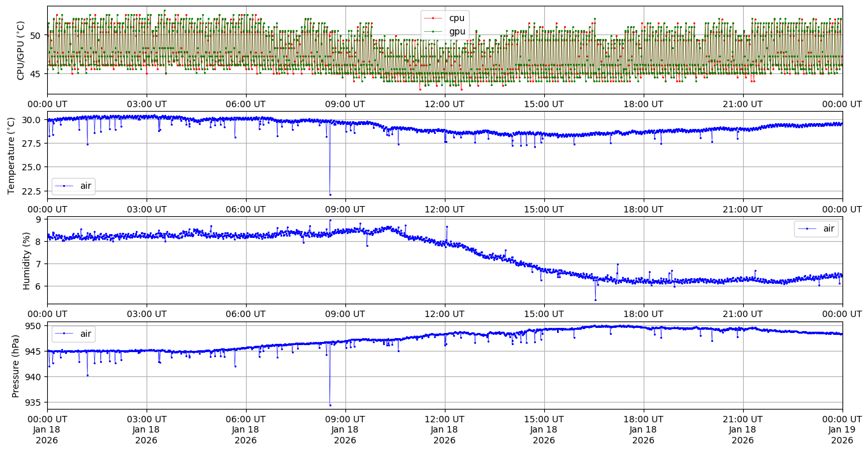The height and width of the screenshot is (451, 868).
Task: Click the lowest pressure outlier near 935 hPa
Action: tap(330, 404)
